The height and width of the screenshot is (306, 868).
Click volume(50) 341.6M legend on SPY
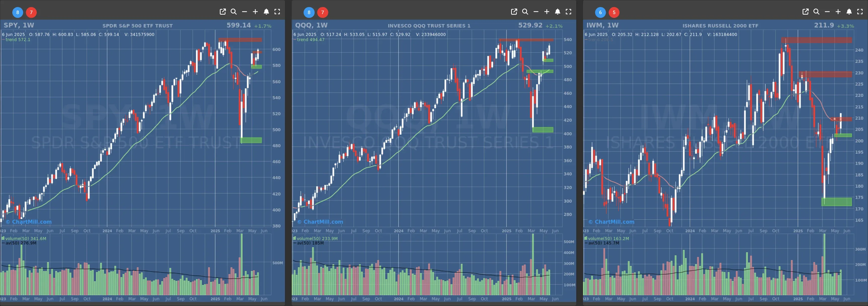pyautogui.click(x=24, y=238)
